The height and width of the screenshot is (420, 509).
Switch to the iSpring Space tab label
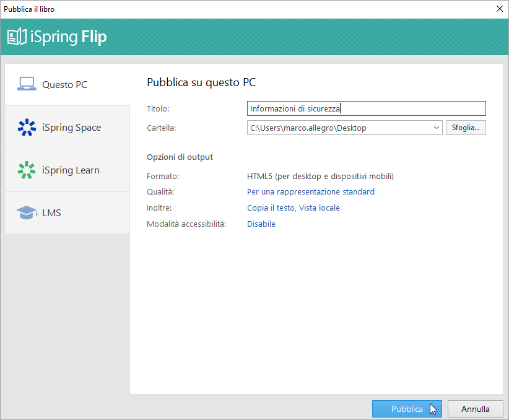click(x=71, y=128)
